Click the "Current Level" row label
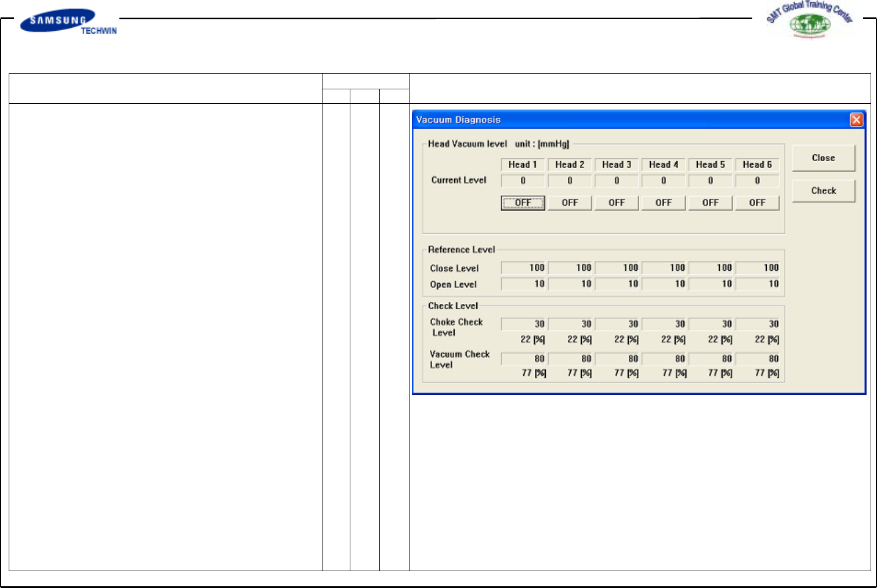This screenshot has width=877, height=588. [459, 180]
